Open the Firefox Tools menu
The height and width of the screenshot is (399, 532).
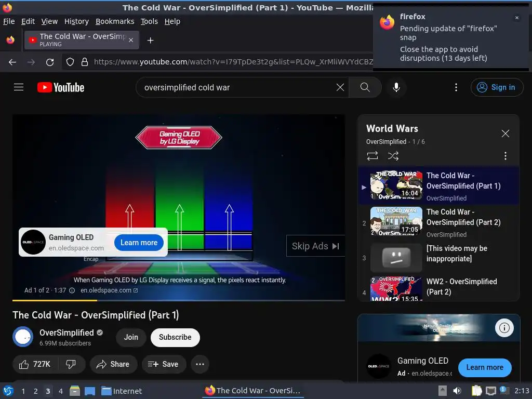[x=149, y=21]
